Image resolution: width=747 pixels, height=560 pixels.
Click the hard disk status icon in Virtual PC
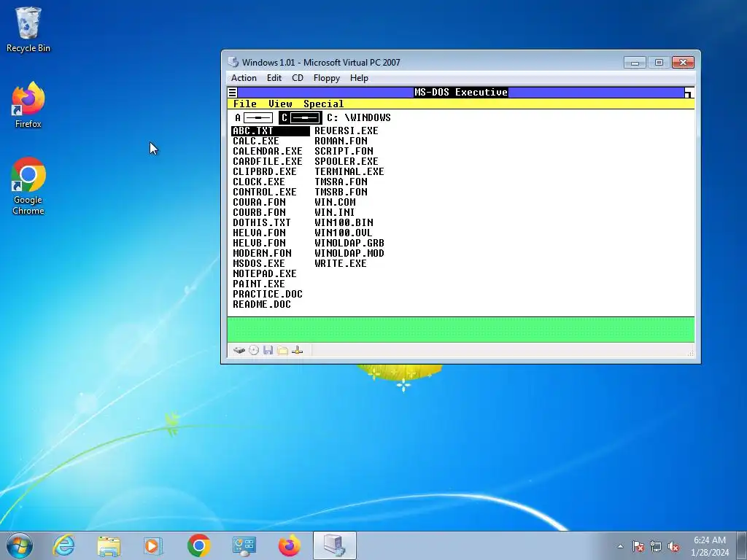pyautogui.click(x=239, y=351)
